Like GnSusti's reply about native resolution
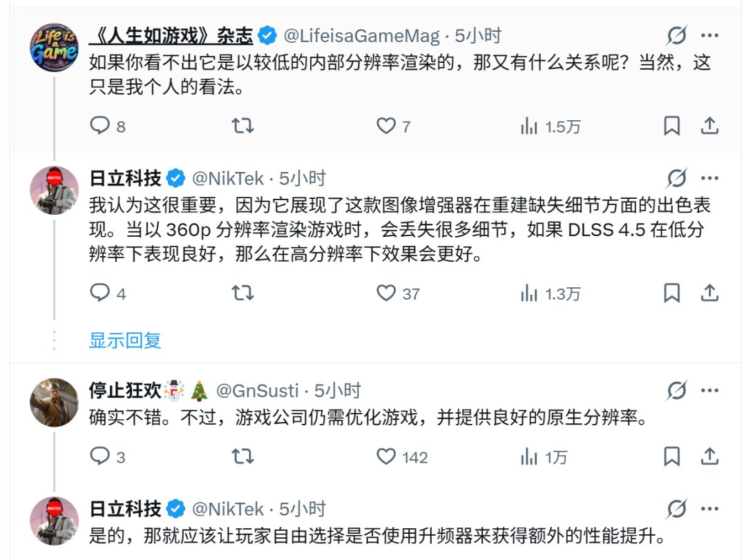 (x=387, y=457)
